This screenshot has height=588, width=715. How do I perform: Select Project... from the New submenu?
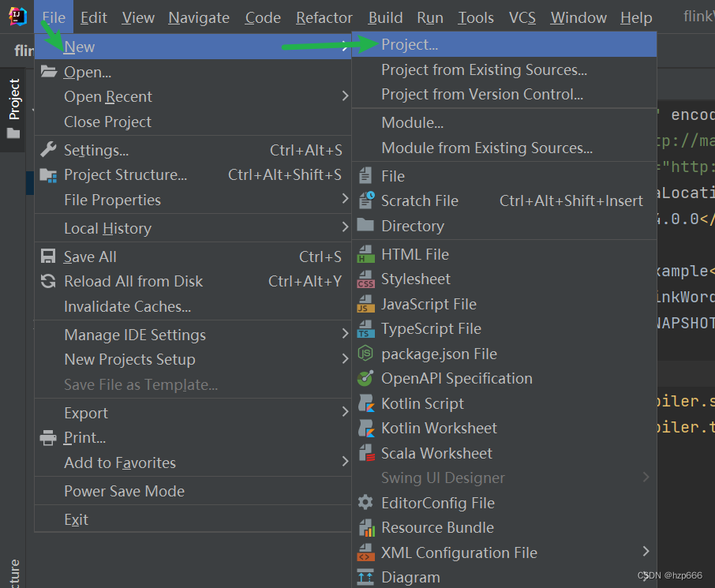[x=410, y=45]
